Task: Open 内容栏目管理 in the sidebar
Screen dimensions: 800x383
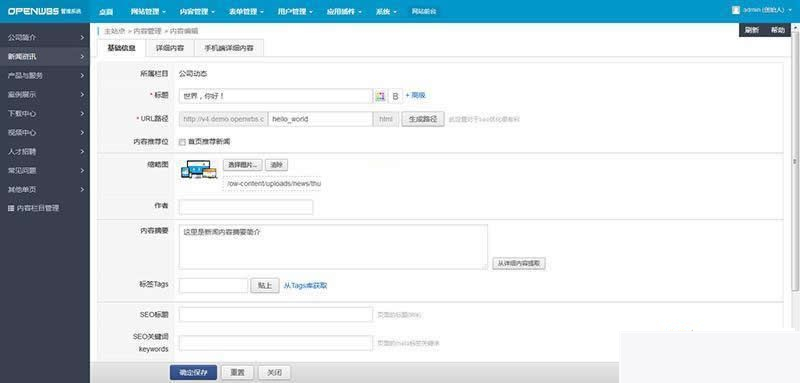Action: (34, 208)
